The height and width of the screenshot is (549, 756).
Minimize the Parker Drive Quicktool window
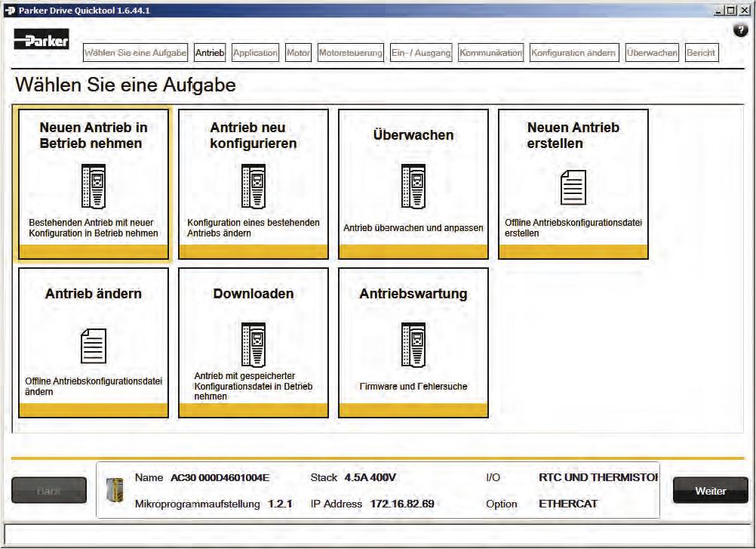point(719,10)
